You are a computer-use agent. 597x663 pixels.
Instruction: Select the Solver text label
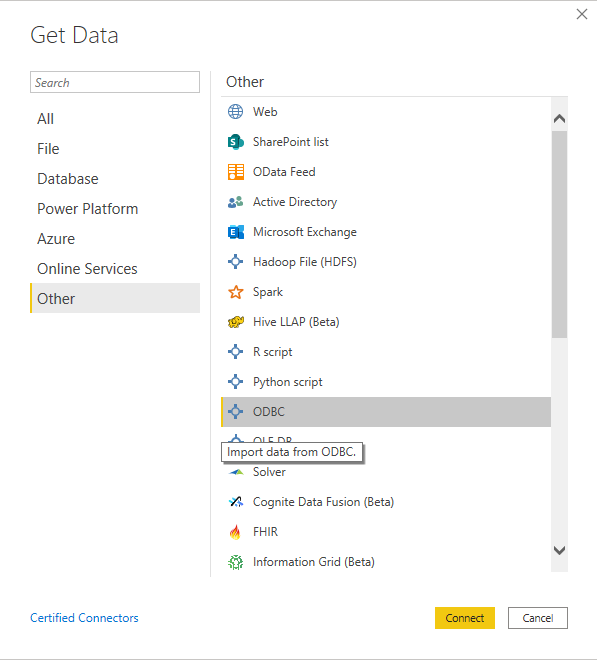click(269, 472)
